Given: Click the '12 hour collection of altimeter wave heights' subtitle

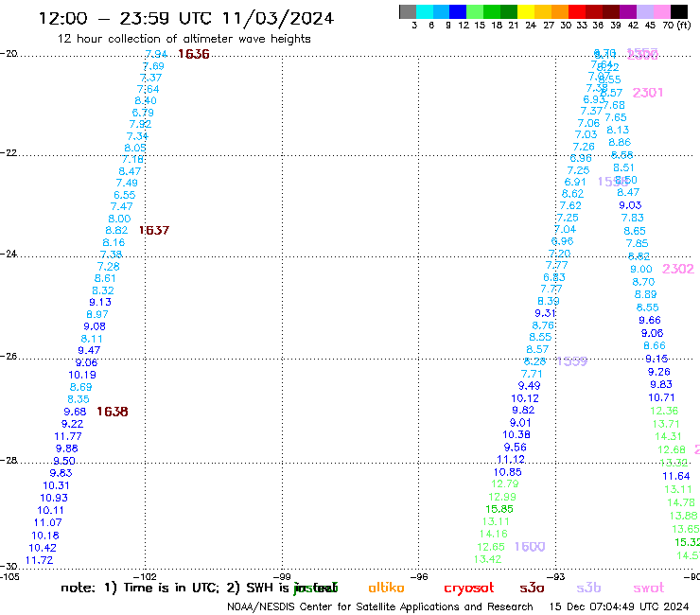Looking at the screenshot, I should click(184, 39).
